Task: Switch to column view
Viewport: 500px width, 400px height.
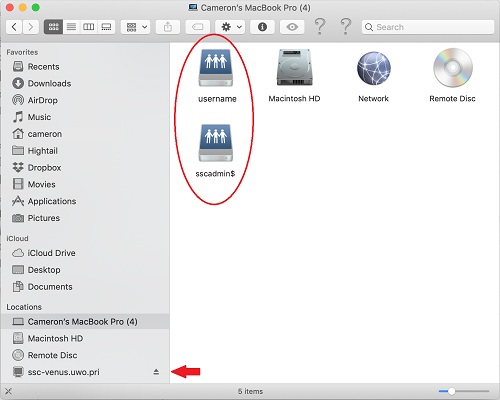Action: (x=89, y=27)
